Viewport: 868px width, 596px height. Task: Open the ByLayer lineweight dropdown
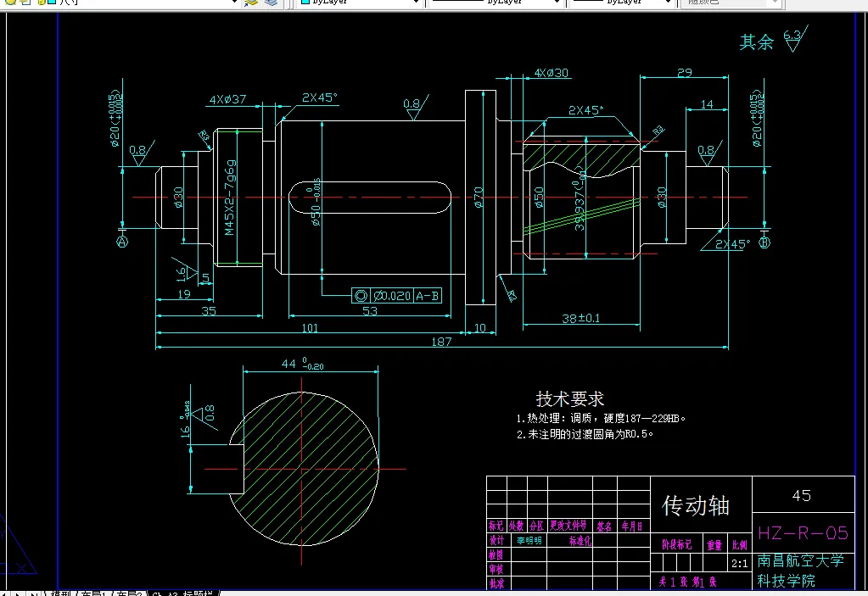[x=622, y=3]
